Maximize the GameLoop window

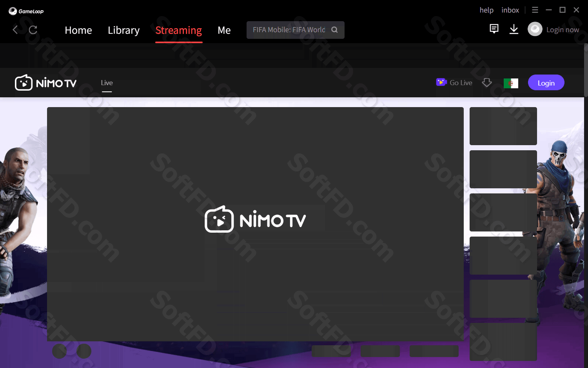click(x=563, y=10)
